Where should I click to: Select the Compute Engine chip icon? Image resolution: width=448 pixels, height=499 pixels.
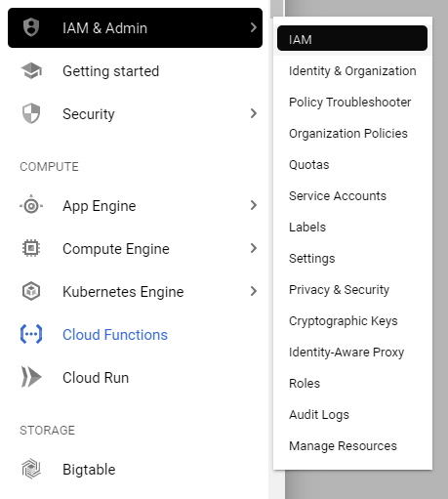31,248
